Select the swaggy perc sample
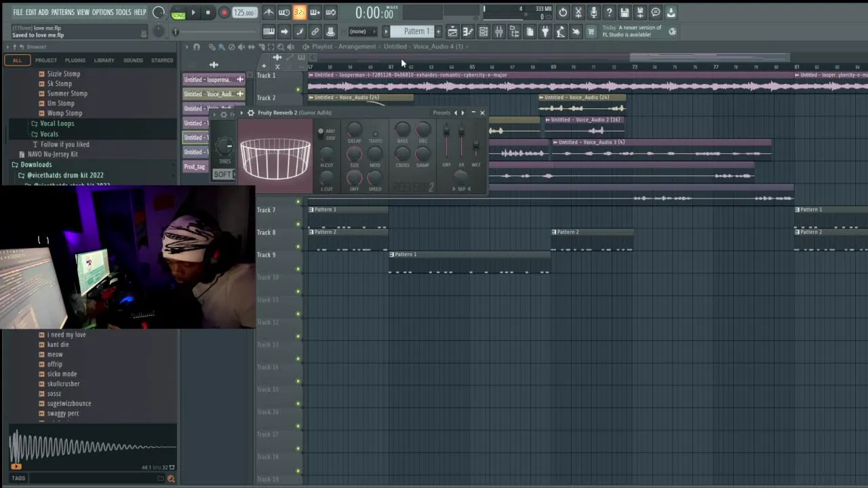This screenshot has width=868, height=488. tap(63, 413)
